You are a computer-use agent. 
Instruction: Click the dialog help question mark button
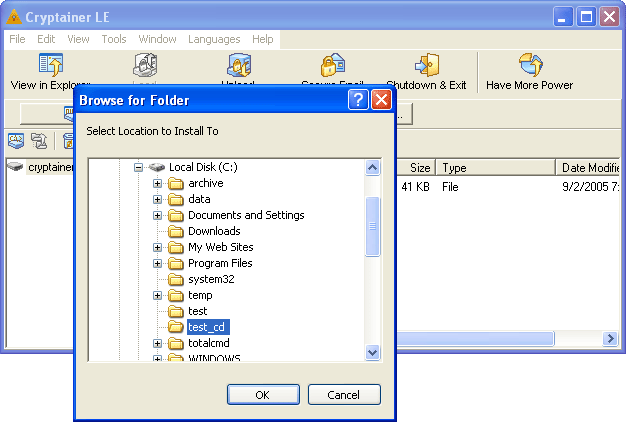point(358,99)
